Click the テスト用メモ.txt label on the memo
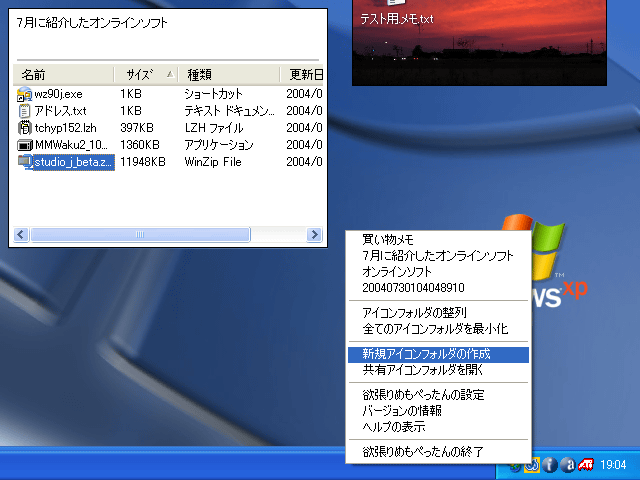 pos(396,18)
